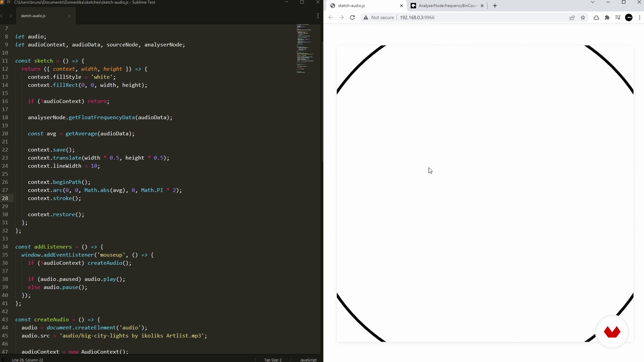Click the canvas to toggle audio playback
Image resolution: width=644 pixels, height=362 pixels.
click(x=485, y=193)
